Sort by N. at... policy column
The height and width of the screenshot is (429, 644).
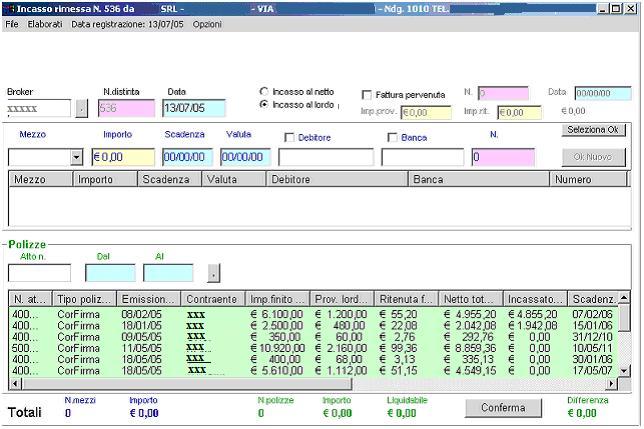(30, 299)
